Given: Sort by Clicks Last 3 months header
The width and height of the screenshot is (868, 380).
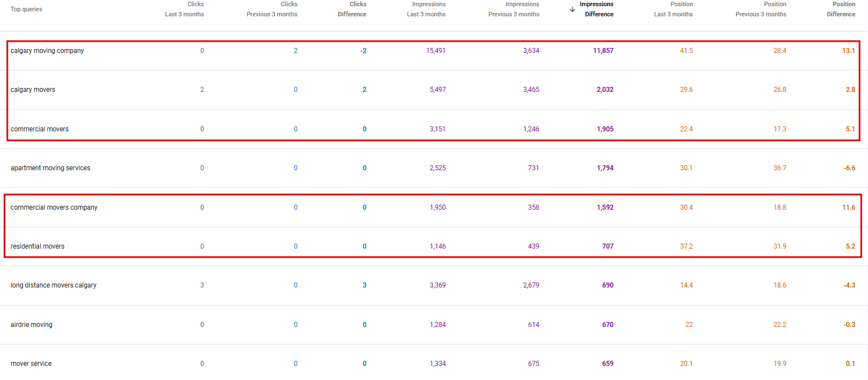Looking at the screenshot, I should coord(185,9).
